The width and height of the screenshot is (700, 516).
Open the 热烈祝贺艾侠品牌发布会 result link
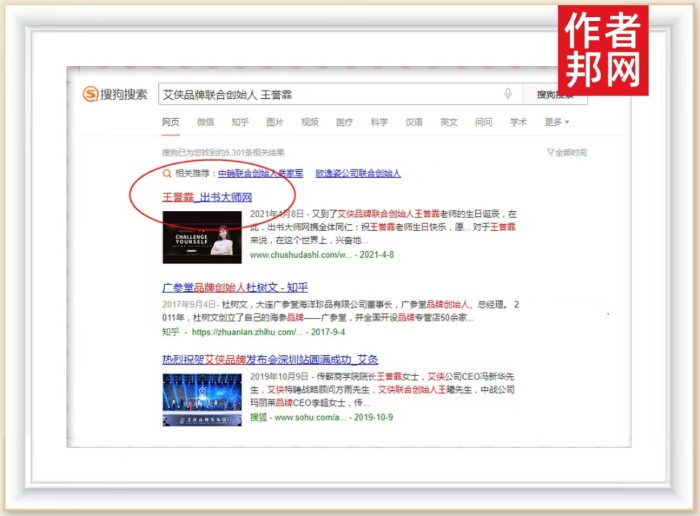(x=269, y=359)
